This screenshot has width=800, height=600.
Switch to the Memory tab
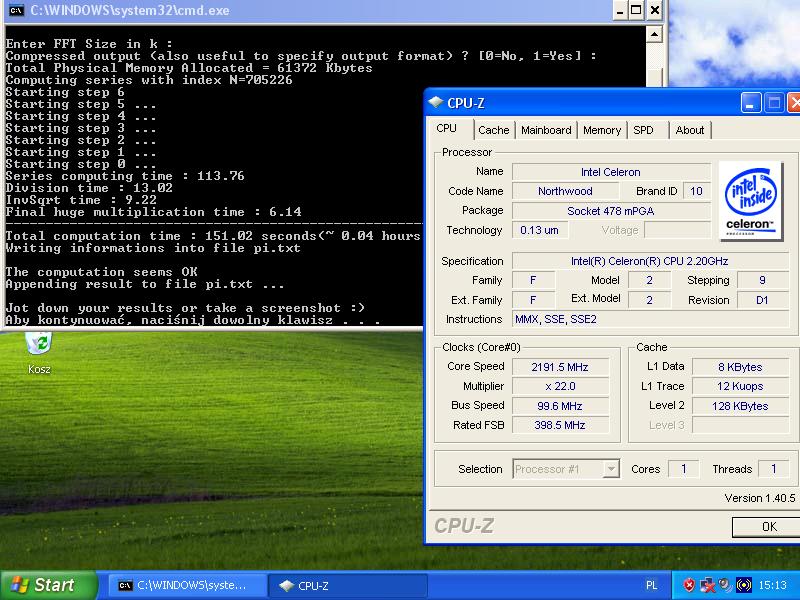pyautogui.click(x=602, y=130)
